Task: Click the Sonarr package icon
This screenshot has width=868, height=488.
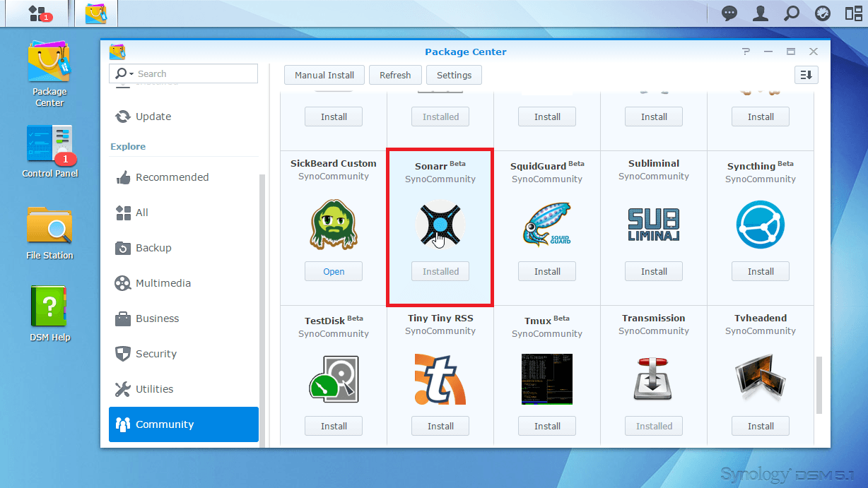Action: click(x=440, y=225)
